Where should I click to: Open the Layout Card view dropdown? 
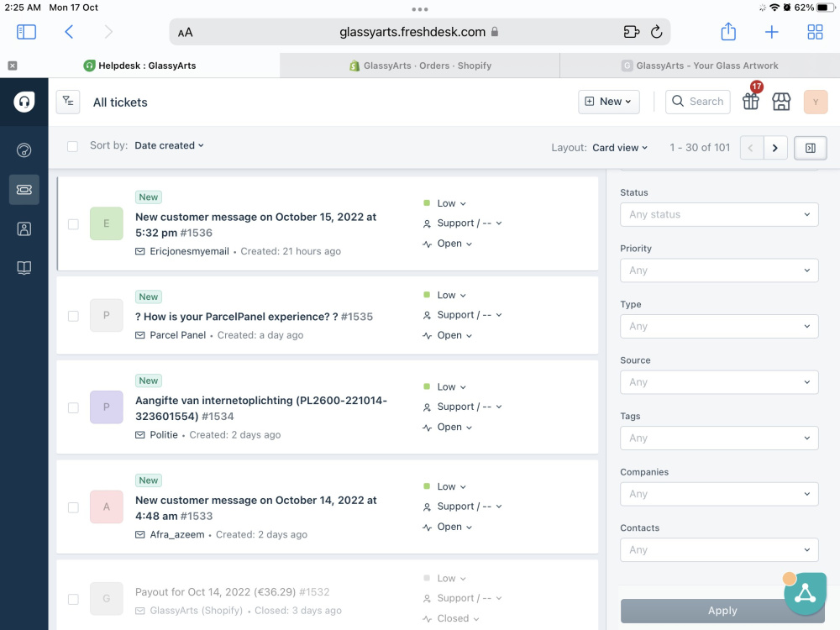tap(620, 147)
